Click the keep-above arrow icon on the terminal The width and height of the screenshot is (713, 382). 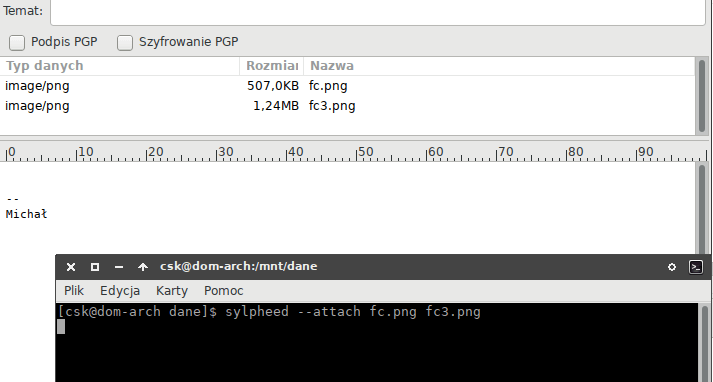[x=143, y=267]
